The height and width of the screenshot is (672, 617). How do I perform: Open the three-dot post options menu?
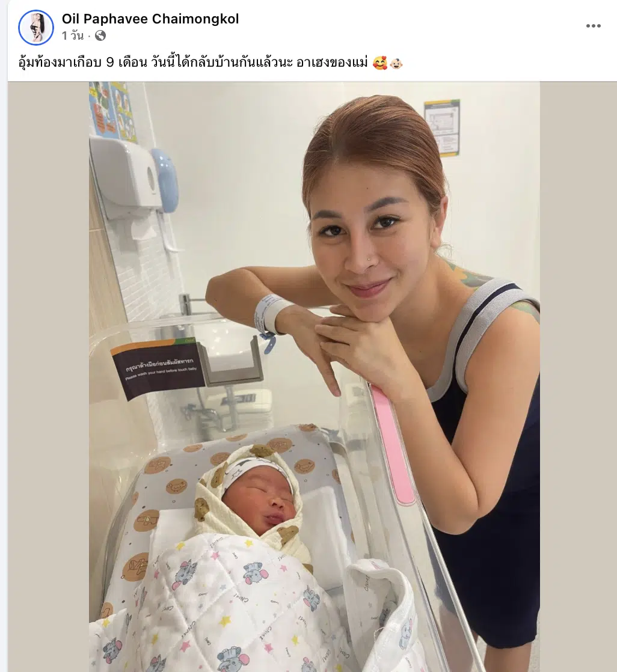[x=593, y=26]
